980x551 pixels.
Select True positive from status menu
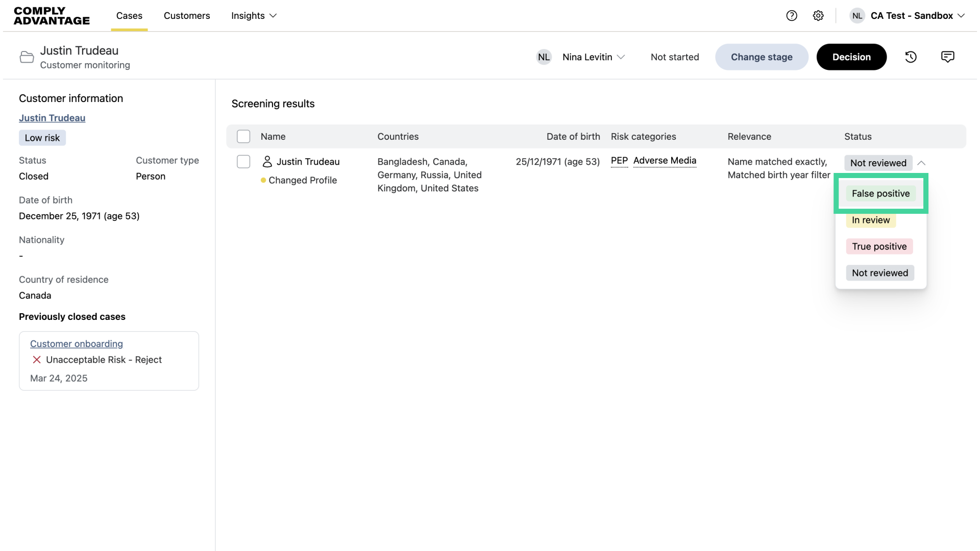(x=879, y=247)
